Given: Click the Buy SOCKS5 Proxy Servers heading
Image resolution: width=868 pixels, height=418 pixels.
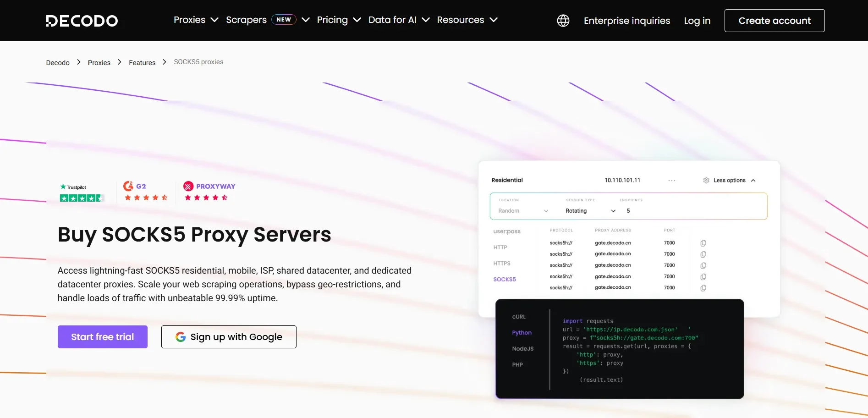Looking at the screenshot, I should 194,235.
